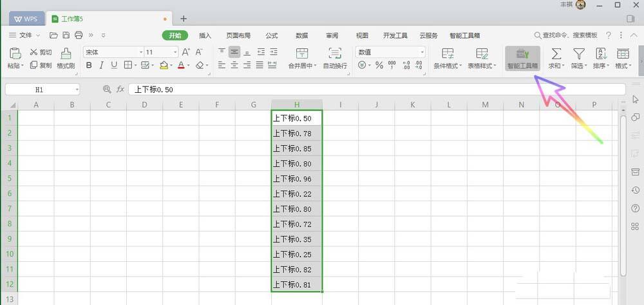
Task: Click the 剪切 cut button
Action: 41,52
